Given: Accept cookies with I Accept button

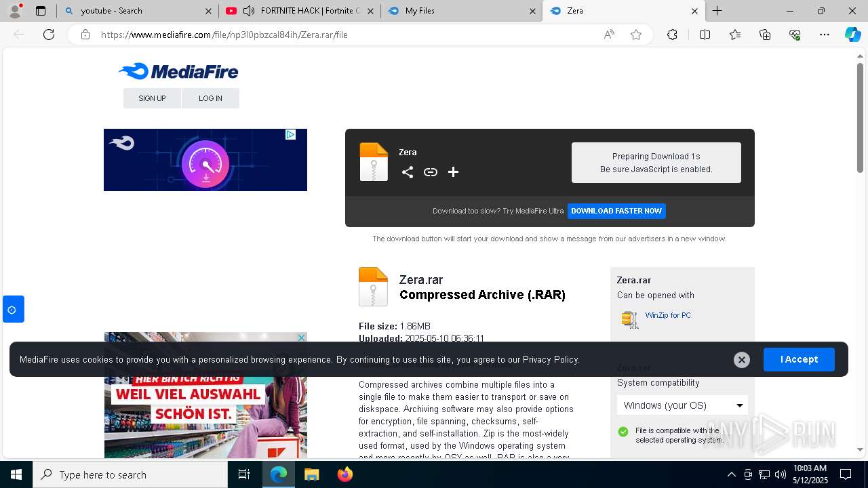Looking at the screenshot, I should pos(799,359).
